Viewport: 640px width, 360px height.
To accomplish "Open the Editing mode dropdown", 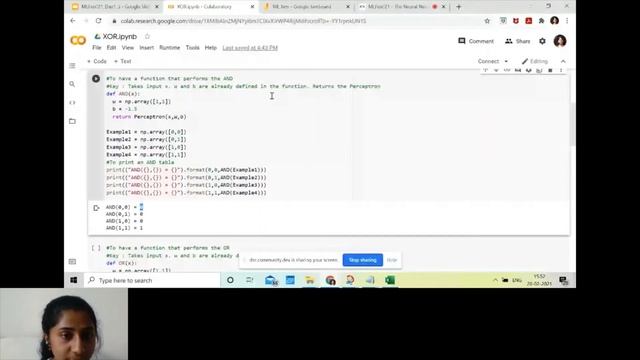I will [x=535, y=61].
